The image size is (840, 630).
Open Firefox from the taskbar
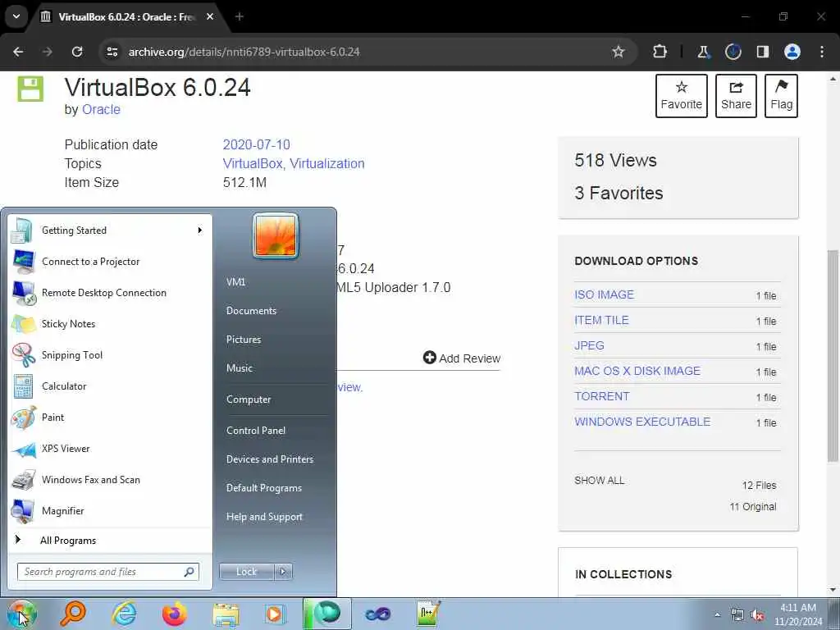point(175,614)
